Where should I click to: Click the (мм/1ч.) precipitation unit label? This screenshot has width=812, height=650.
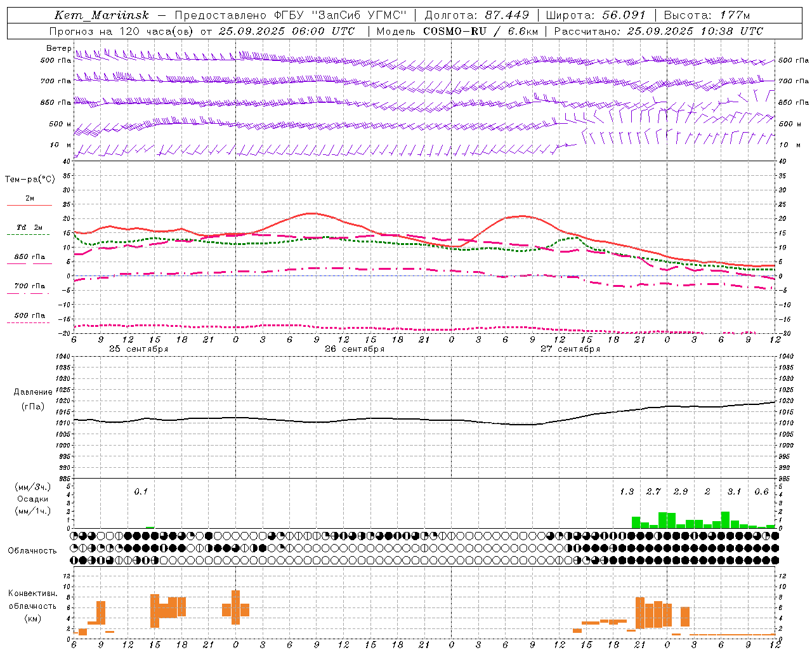(x=33, y=511)
